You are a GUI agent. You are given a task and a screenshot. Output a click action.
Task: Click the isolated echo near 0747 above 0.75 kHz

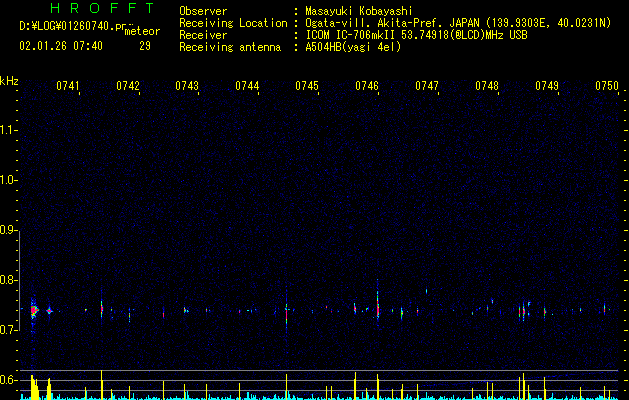coord(426,291)
